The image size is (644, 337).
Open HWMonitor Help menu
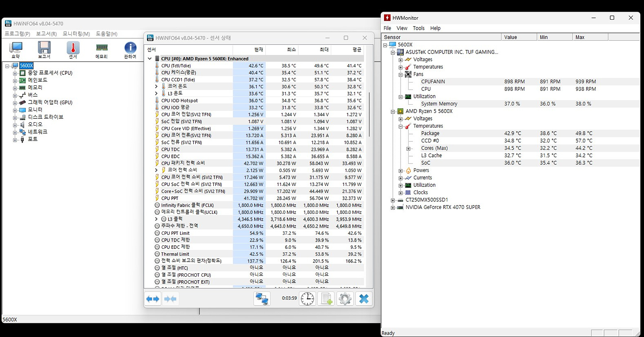[435, 28]
